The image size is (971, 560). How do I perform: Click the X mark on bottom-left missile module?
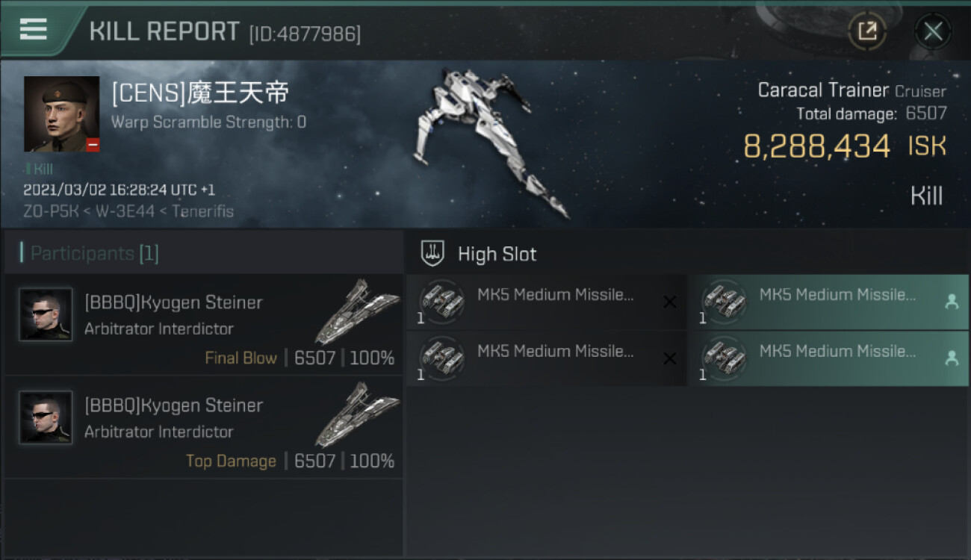[x=670, y=358]
